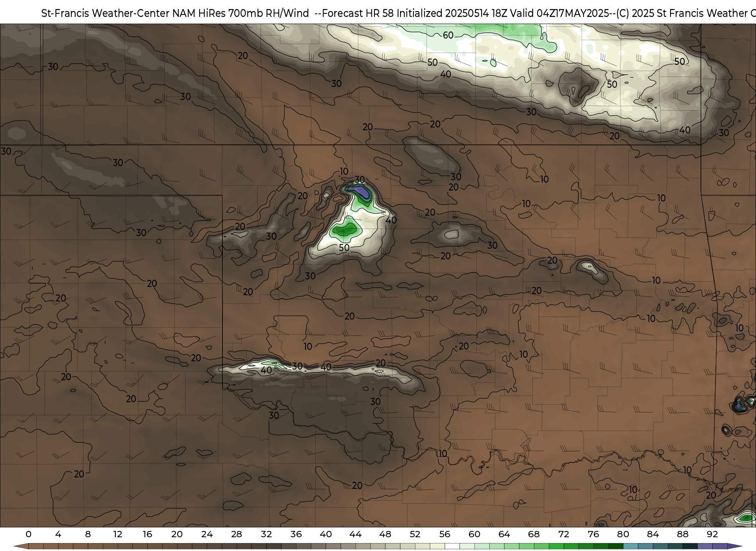Click the colorbar tick label '12'
The width and height of the screenshot is (756, 551).
pyautogui.click(x=117, y=534)
